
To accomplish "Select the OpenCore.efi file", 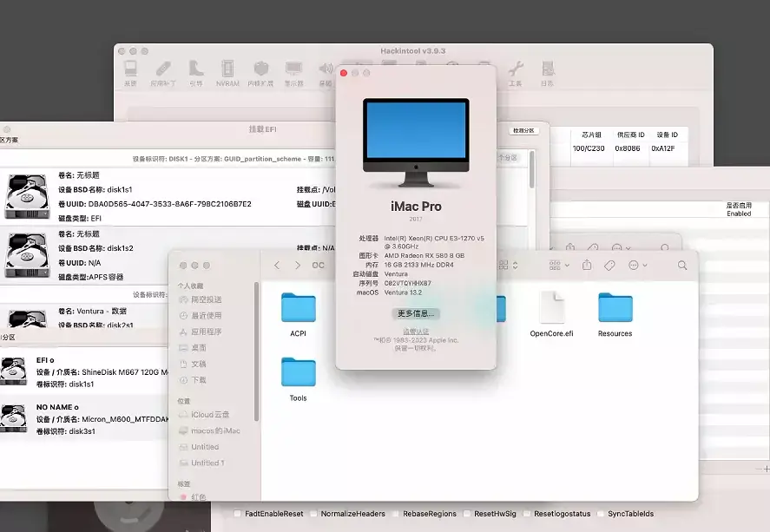I will pos(551,314).
